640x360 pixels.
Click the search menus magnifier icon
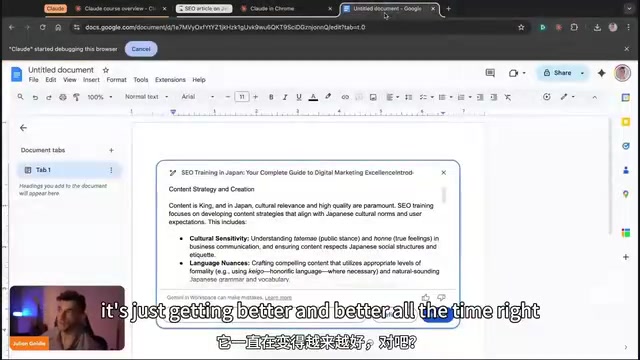coord(20,97)
